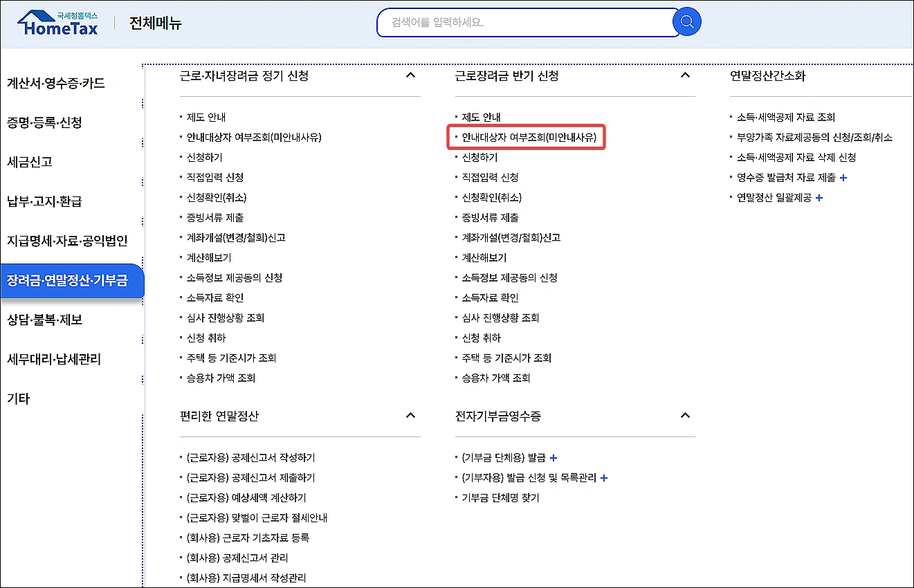Click the highlighted 안내대상자 여부조회(미안내사유) link

[x=528, y=138]
